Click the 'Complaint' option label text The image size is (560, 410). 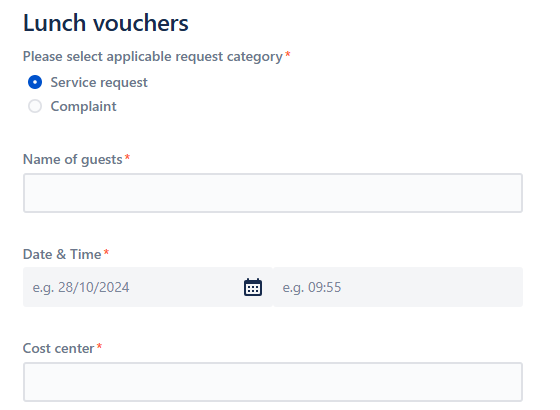point(84,106)
